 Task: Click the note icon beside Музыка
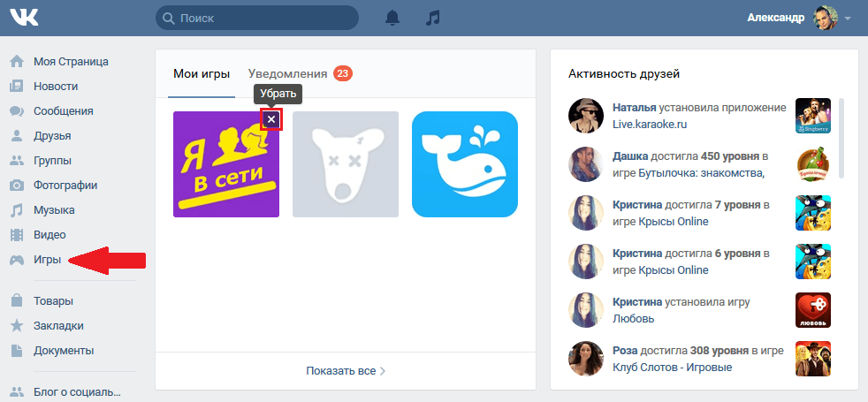click(x=17, y=210)
